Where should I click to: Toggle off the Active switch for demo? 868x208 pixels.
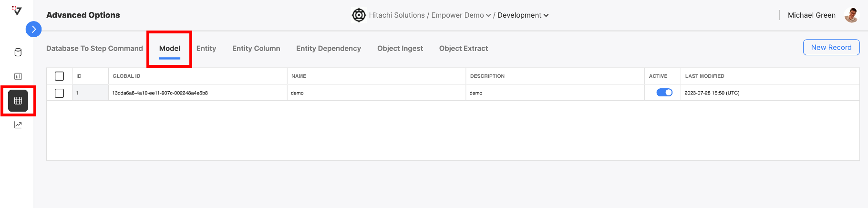coord(664,93)
